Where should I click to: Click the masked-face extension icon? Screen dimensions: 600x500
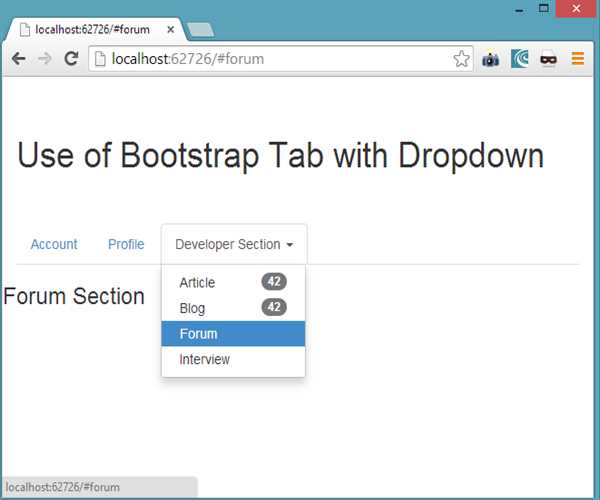point(548,59)
